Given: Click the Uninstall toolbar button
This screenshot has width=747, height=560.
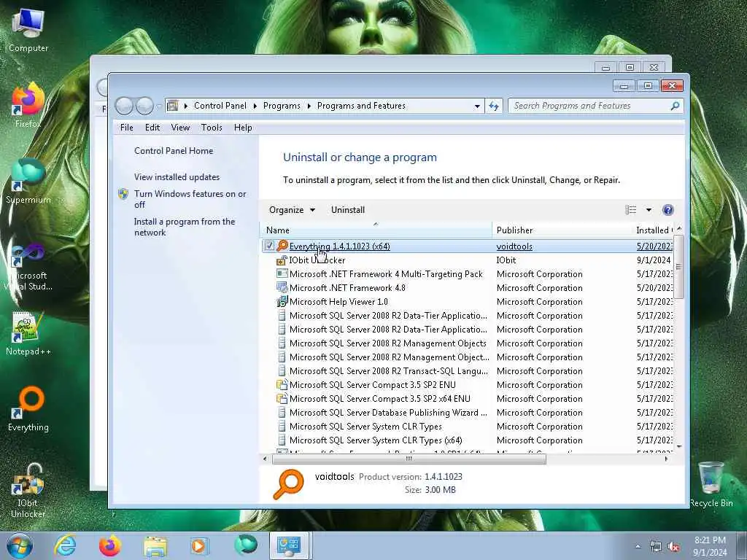Looking at the screenshot, I should [x=348, y=210].
